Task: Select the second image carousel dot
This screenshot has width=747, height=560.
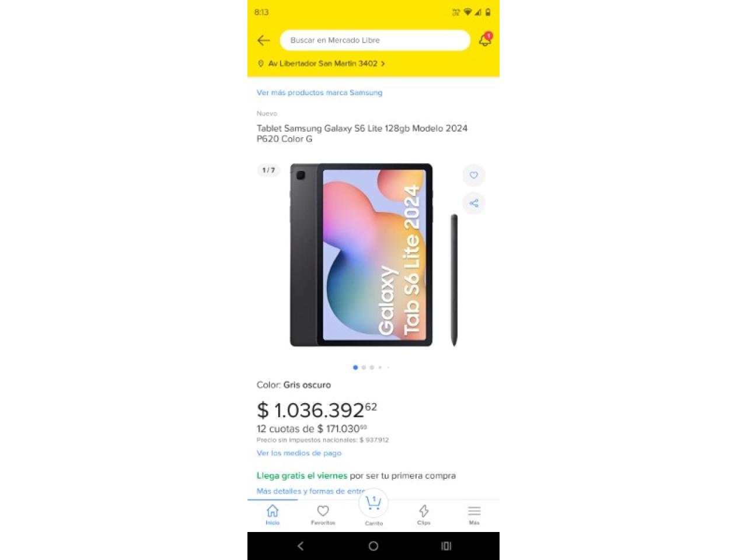Action: [364, 367]
